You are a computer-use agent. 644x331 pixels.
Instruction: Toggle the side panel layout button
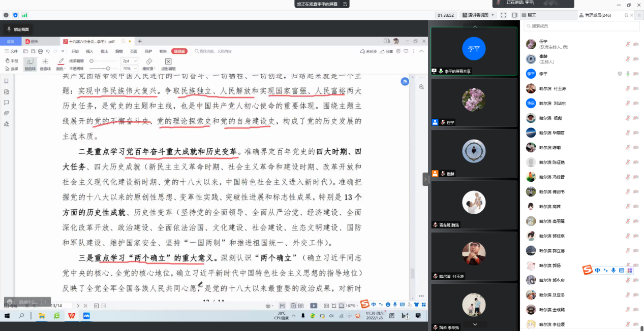514,15
